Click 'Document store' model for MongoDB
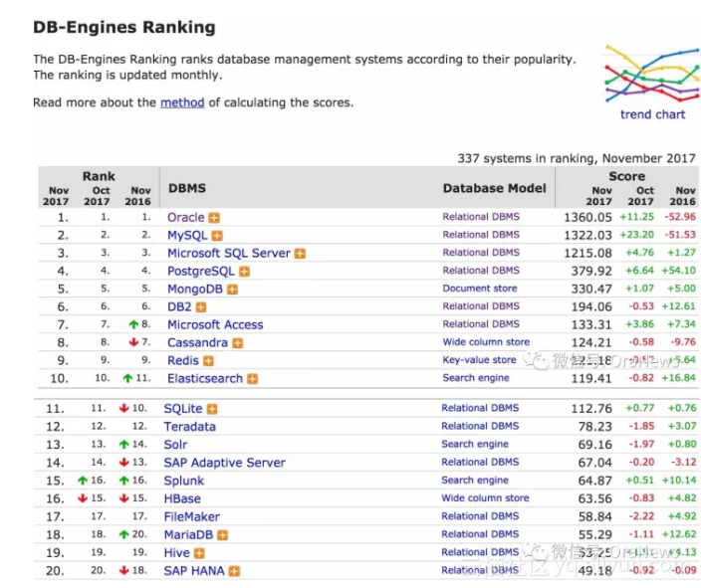Viewport: 701px width, 588px height. (480, 289)
